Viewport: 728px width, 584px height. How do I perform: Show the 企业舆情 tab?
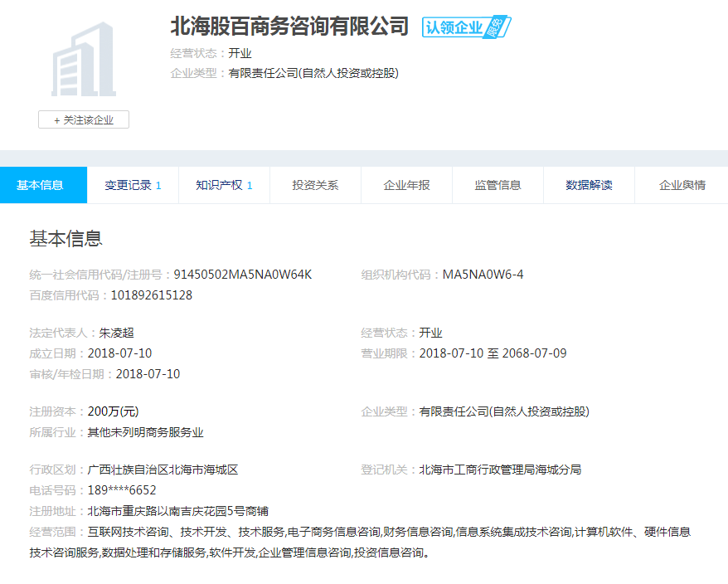pos(682,185)
